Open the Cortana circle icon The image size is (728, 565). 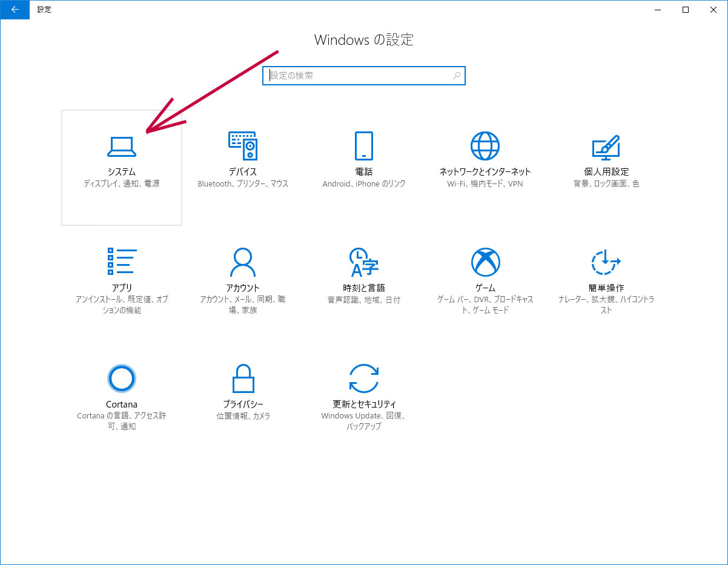tap(122, 378)
